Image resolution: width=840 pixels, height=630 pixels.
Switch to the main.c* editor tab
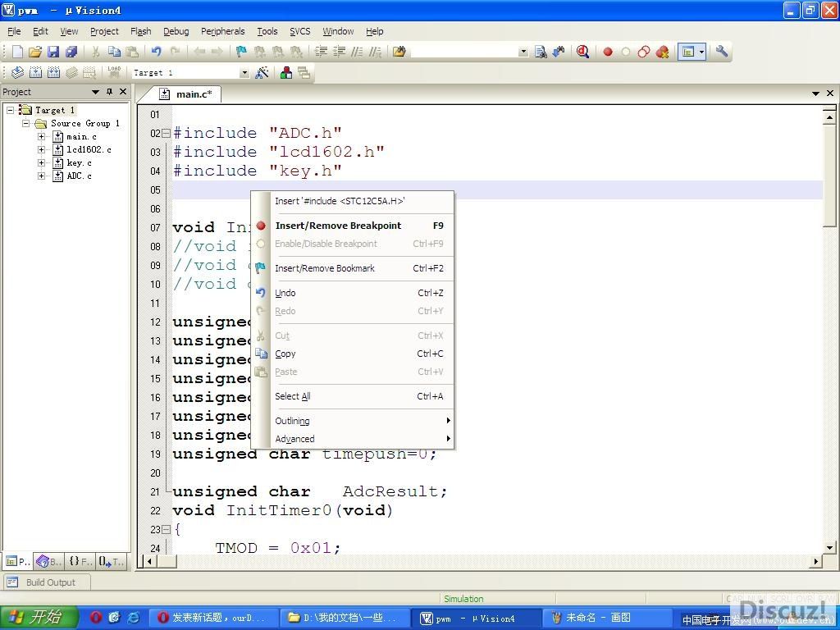[x=186, y=94]
